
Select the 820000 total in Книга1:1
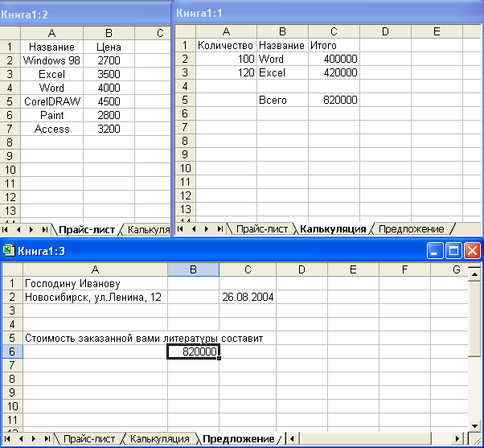coord(334,100)
